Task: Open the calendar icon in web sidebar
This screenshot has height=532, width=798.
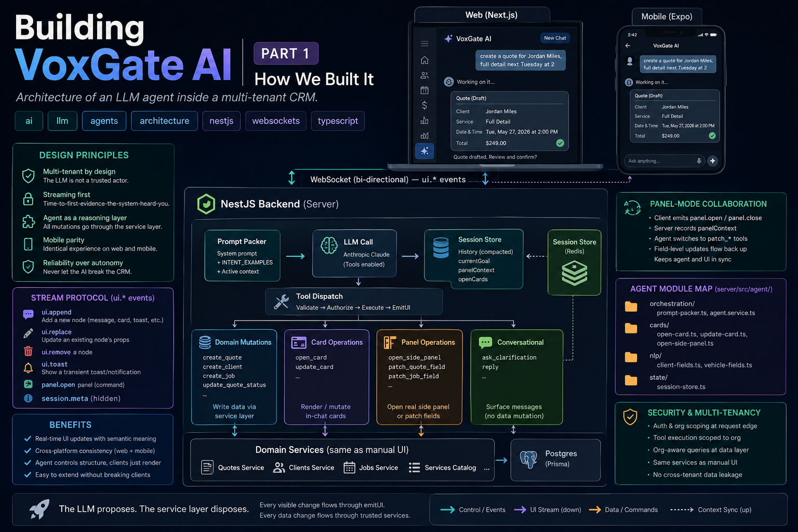Action: pos(424,90)
